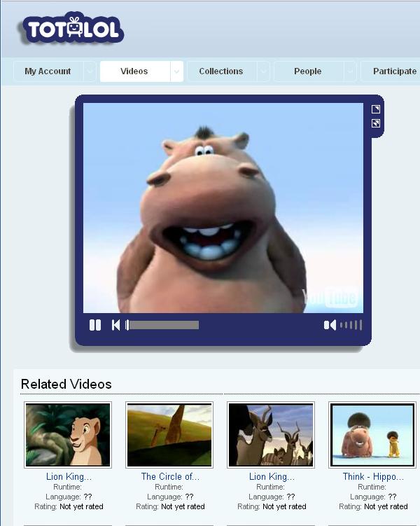420x526 pixels.
Task: Open The Circle of... giraffe thumbnail
Action: [x=169, y=435]
